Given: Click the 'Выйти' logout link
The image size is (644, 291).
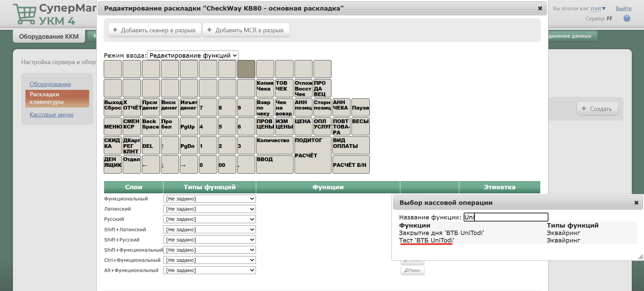Looking at the screenshot, I should [623, 8].
